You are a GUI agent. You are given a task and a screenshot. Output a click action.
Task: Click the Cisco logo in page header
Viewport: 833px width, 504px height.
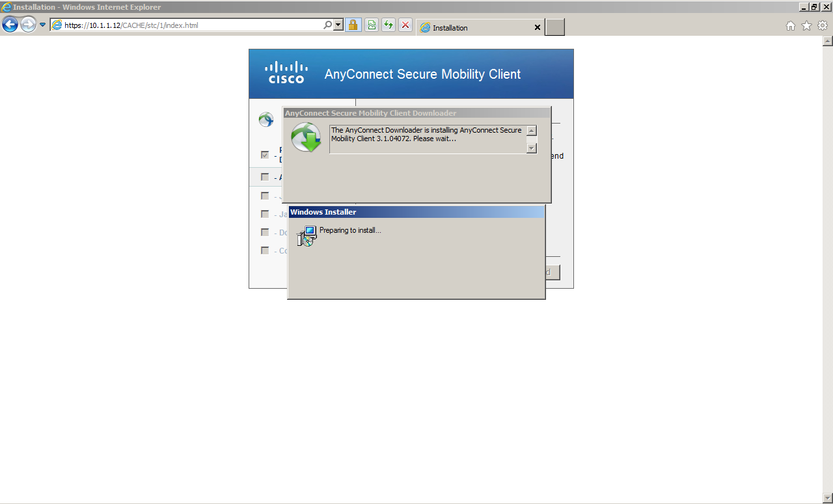[x=286, y=72]
